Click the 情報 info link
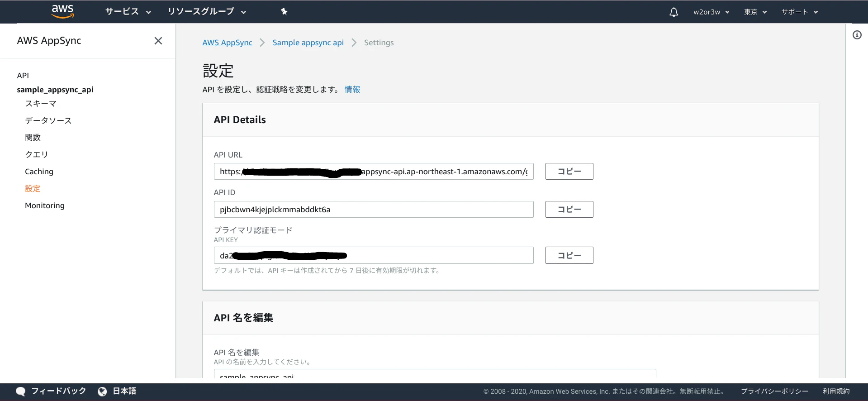The image size is (868, 401). [x=352, y=90]
